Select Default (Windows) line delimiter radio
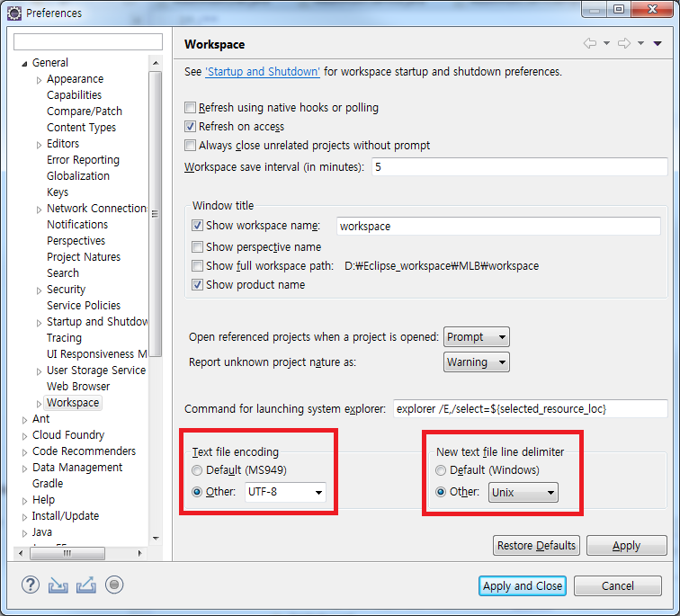The height and width of the screenshot is (616, 680). pos(441,470)
